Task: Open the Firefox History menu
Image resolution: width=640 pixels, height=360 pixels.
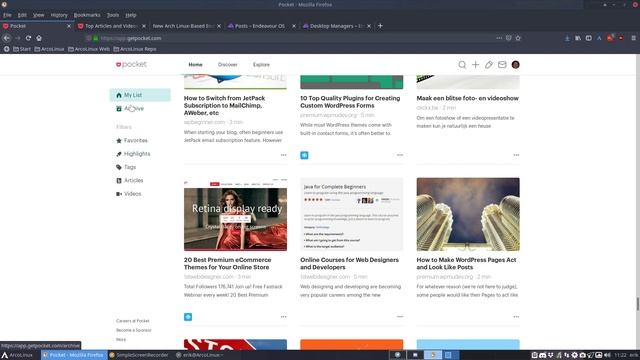Action: click(59, 15)
